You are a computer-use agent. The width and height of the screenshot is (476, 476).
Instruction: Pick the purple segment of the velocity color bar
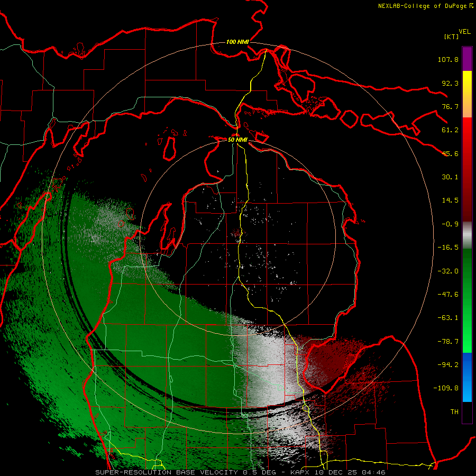tap(467, 59)
